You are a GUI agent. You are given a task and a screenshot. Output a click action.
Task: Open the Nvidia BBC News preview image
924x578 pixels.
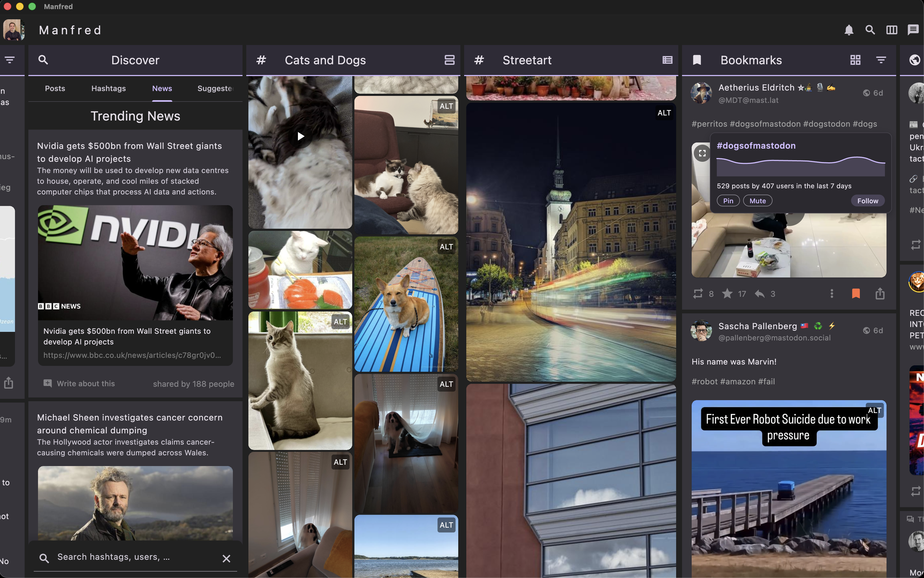[135, 263]
